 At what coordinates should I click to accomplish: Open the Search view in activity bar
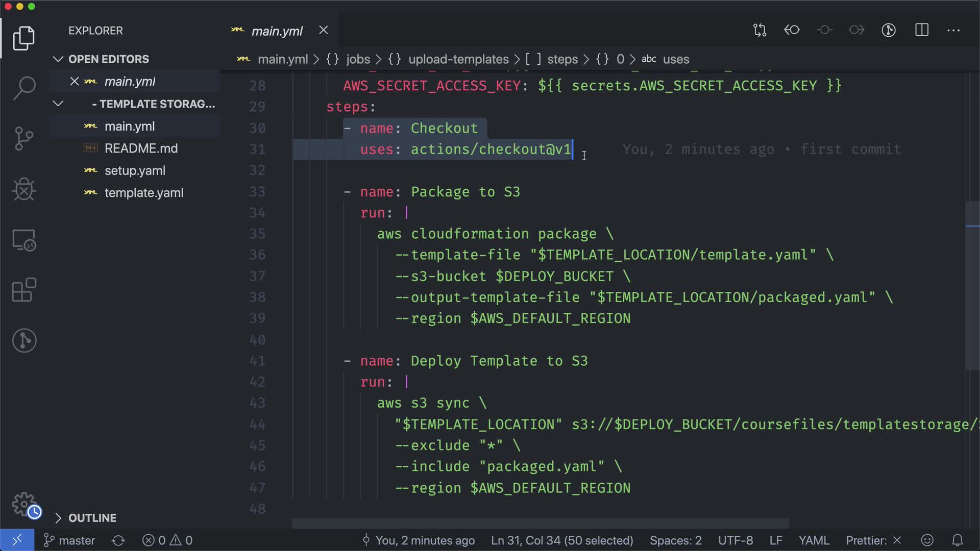(24, 88)
